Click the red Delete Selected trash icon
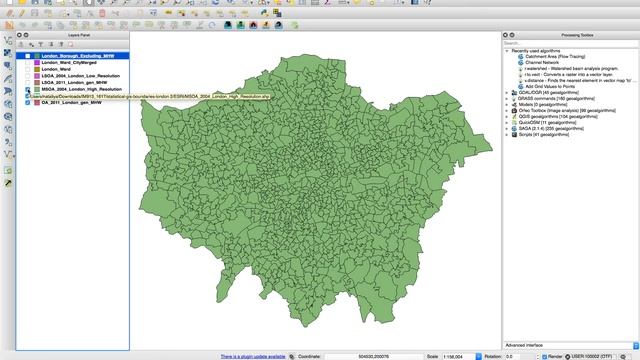This screenshot has height=360, width=640. [102, 13]
